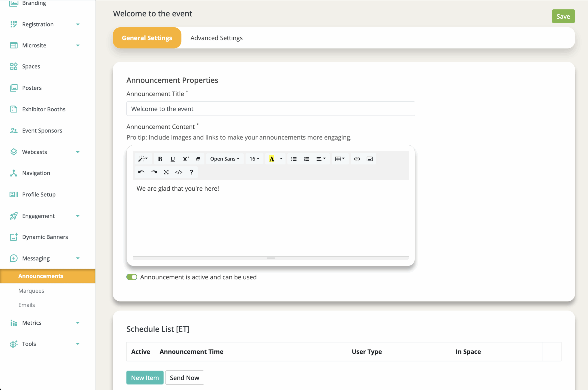Screen dimensions: 588x390
Task: Toggle full screen editor icon
Action: coord(166,172)
